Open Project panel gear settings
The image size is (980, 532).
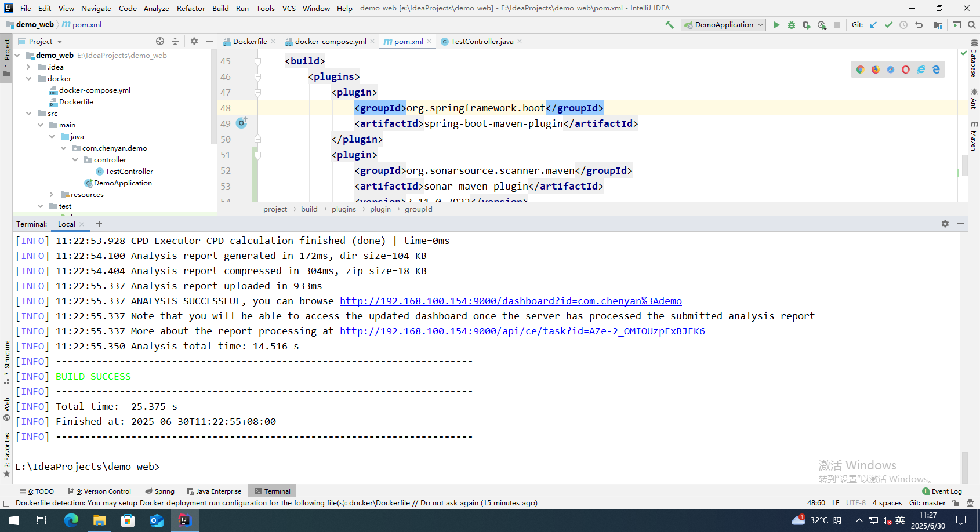pos(194,41)
